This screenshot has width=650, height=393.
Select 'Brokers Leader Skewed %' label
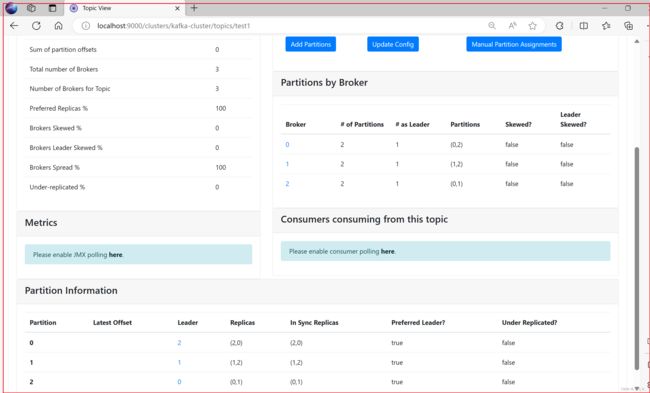[x=66, y=148]
